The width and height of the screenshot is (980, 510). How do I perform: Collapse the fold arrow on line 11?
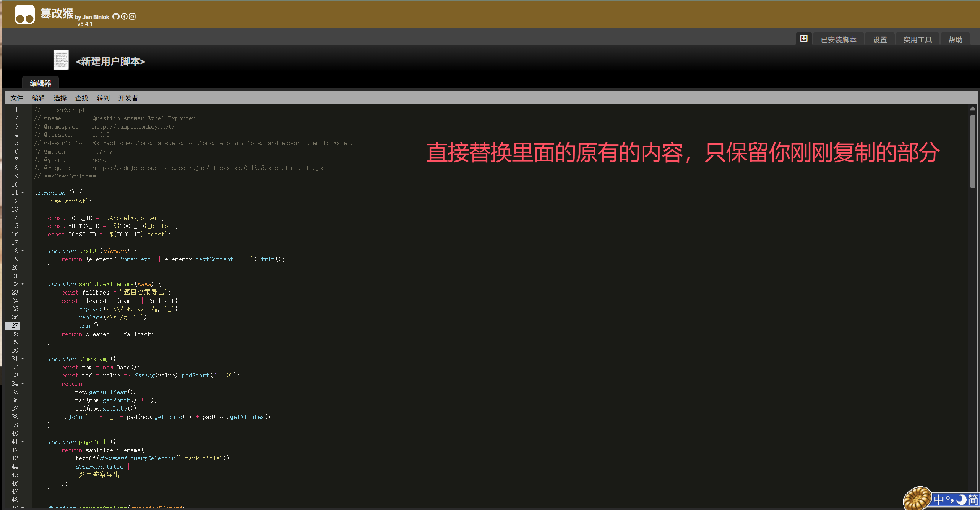(23, 193)
